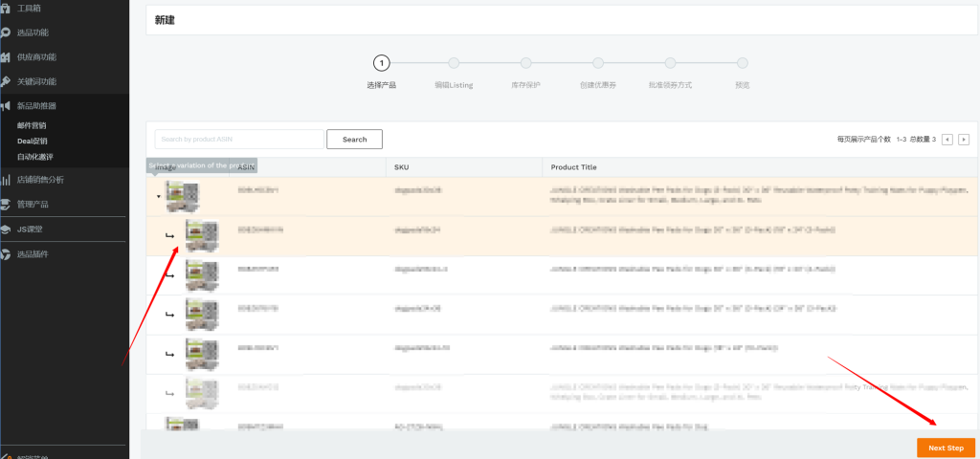Focus the Search by product ASIN field
The height and width of the screenshot is (459, 980).
pyautogui.click(x=238, y=140)
